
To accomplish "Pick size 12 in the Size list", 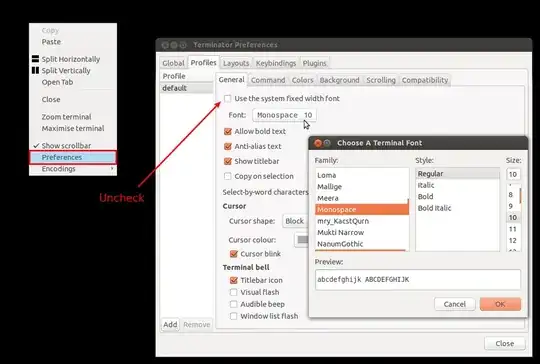I will coord(513,240).
